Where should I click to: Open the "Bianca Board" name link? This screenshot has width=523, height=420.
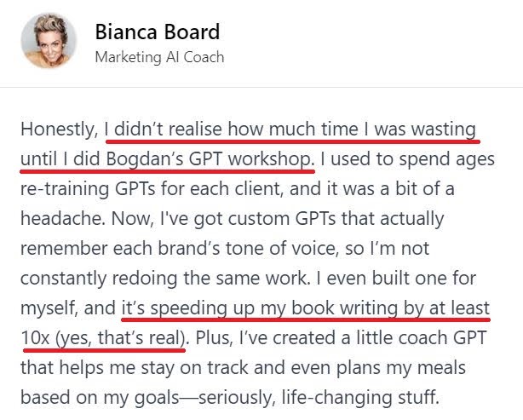[x=157, y=32]
